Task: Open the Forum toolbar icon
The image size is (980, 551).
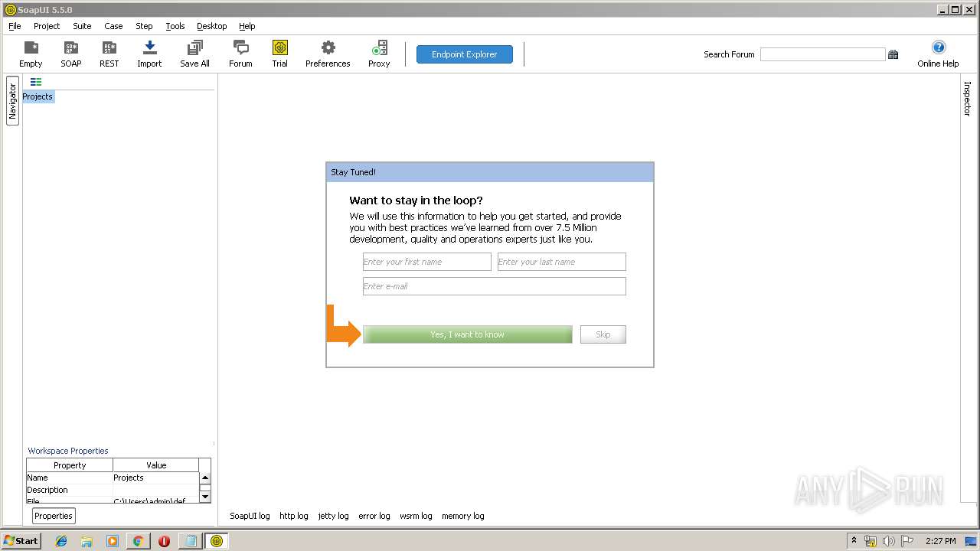Action: [x=240, y=54]
